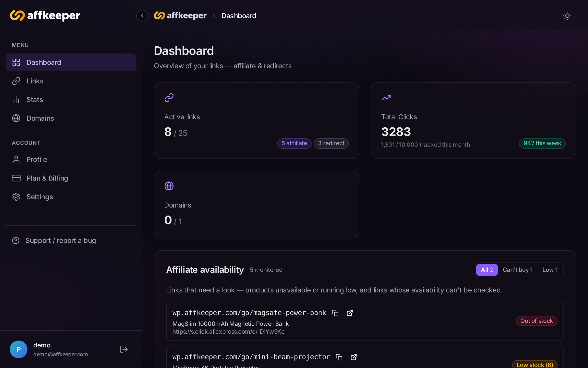Screen dimensions: 588x368
Task: Open Plan & Billing page
Action: 71,178
